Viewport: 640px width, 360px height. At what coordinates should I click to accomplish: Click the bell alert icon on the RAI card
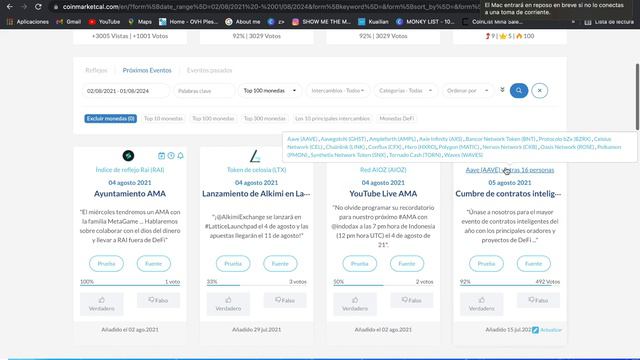point(180,156)
